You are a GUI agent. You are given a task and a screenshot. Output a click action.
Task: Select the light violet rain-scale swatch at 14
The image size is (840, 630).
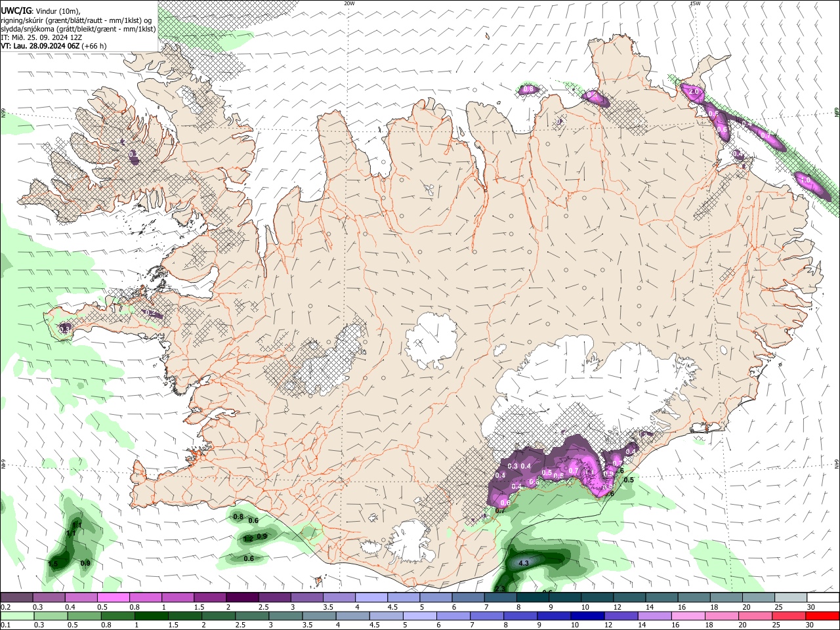click(655, 616)
